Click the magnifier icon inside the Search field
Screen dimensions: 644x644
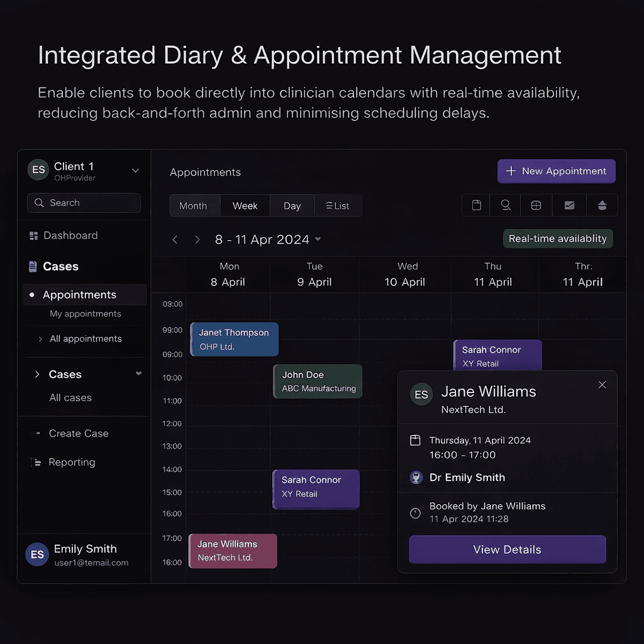coord(39,203)
